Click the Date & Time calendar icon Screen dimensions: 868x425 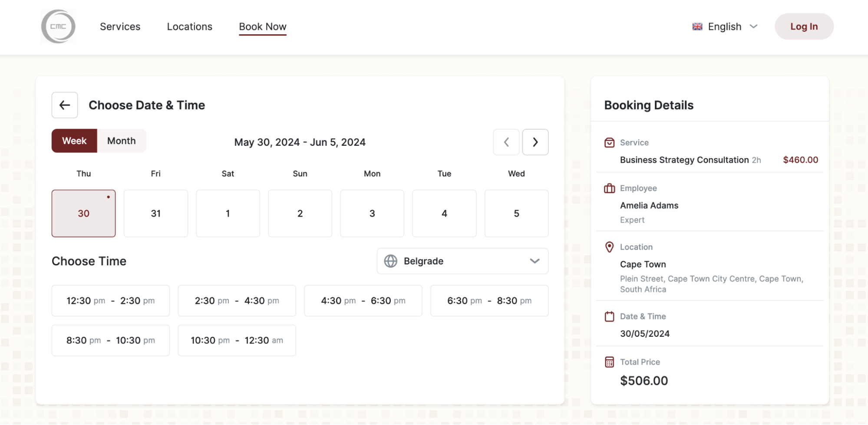[x=610, y=316]
